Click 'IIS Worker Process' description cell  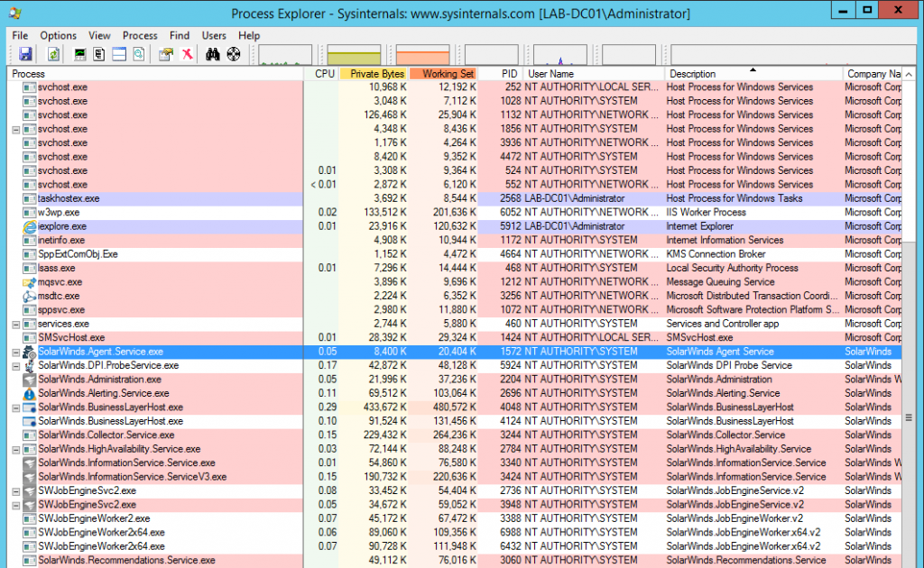706,213
